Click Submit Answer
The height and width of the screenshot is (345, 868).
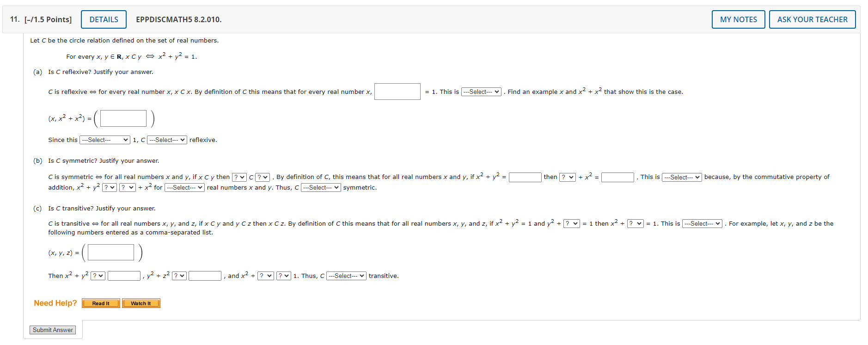click(x=52, y=330)
